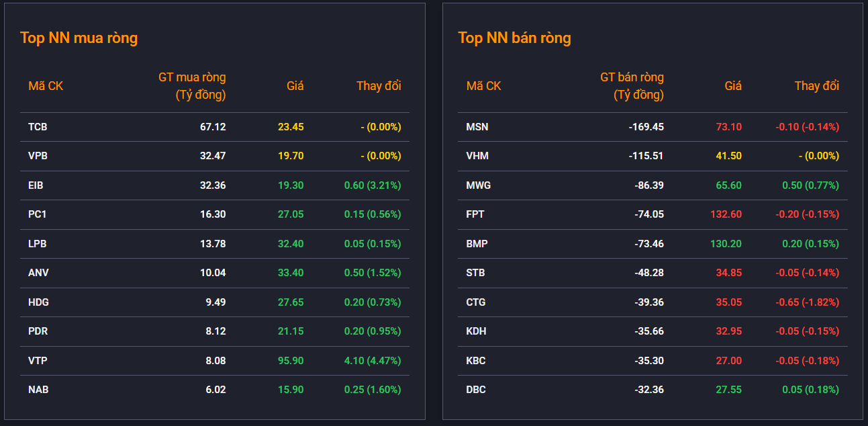Select VPB stock ticker
Screen dimensions: 868x426
[x=38, y=156]
